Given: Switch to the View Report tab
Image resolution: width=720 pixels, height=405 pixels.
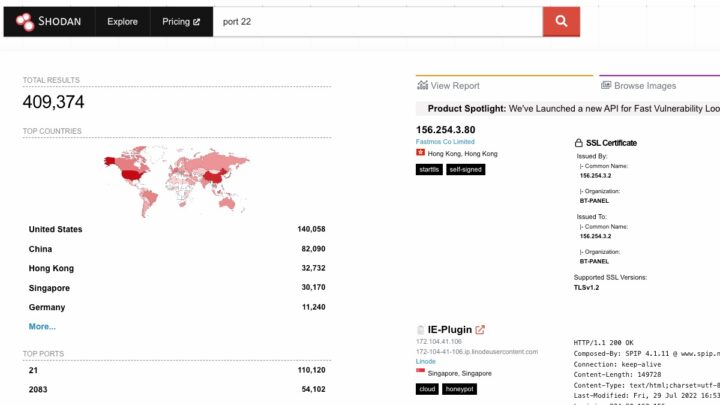Looking at the screenshot, I should [449, 86].
